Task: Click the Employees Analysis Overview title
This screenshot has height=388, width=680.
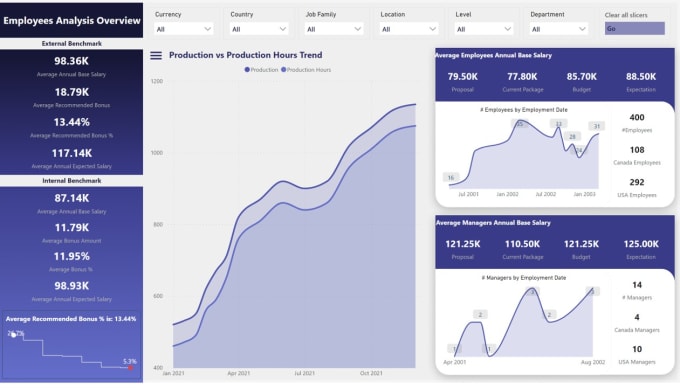Action: pos(72,20)
